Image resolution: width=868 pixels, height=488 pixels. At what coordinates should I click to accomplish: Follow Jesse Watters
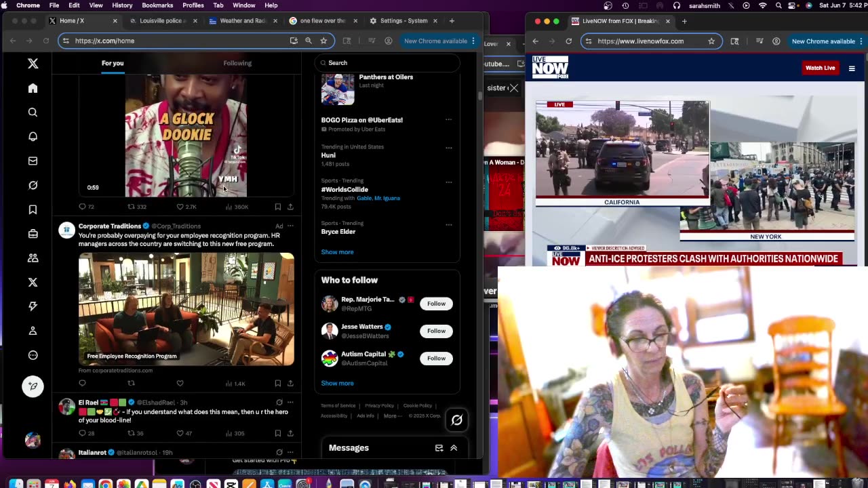pyautogui.click(x=436, y=331)
